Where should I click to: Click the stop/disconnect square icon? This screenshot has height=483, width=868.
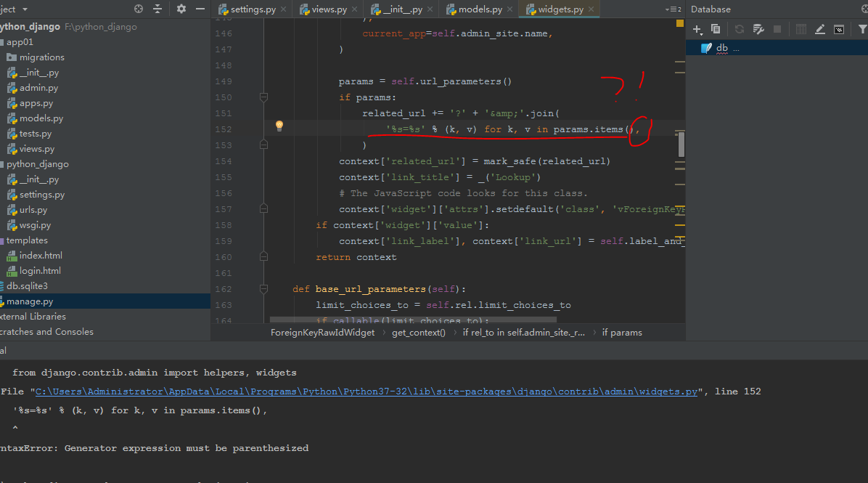[x=777, y=29]
